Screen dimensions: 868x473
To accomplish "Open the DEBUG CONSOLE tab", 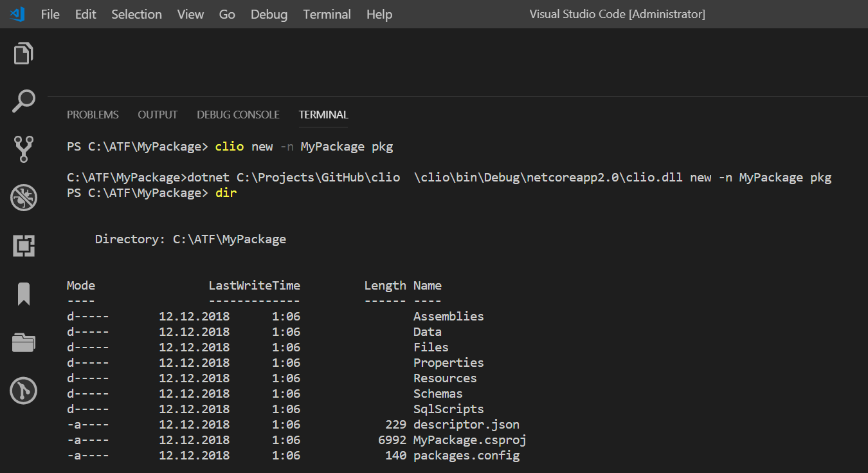I will (x=238, y=115).
